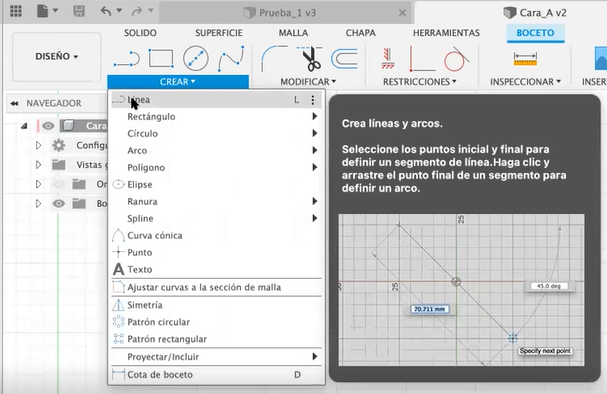Select the Fillet (empalme) tool icon
607x394 pixels.
pos(274,58)
